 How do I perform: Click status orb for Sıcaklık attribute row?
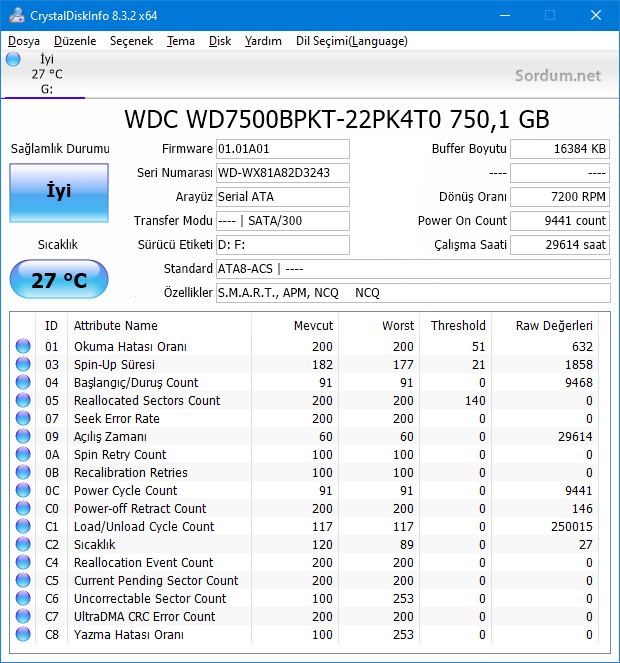23,545
